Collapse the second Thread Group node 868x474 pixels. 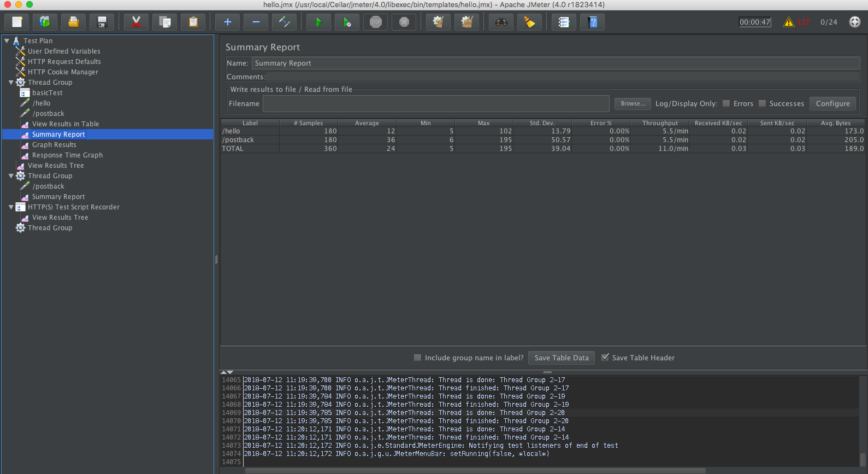11,175
